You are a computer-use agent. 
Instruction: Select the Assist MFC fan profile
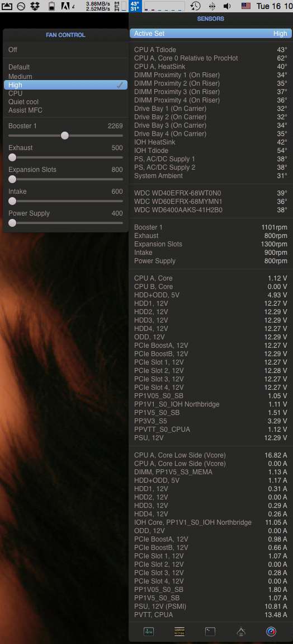[65, 110]
